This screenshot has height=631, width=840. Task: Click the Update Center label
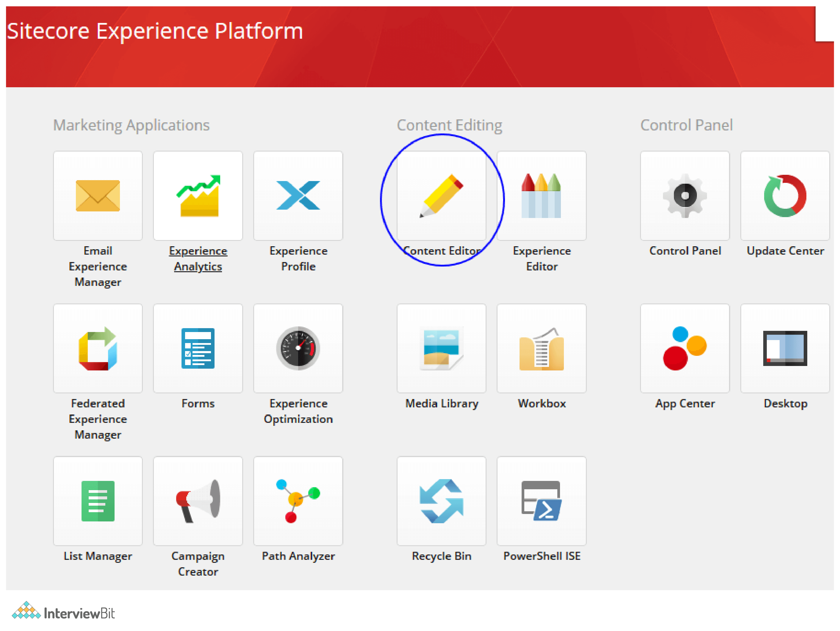click(x=785, y=251)
